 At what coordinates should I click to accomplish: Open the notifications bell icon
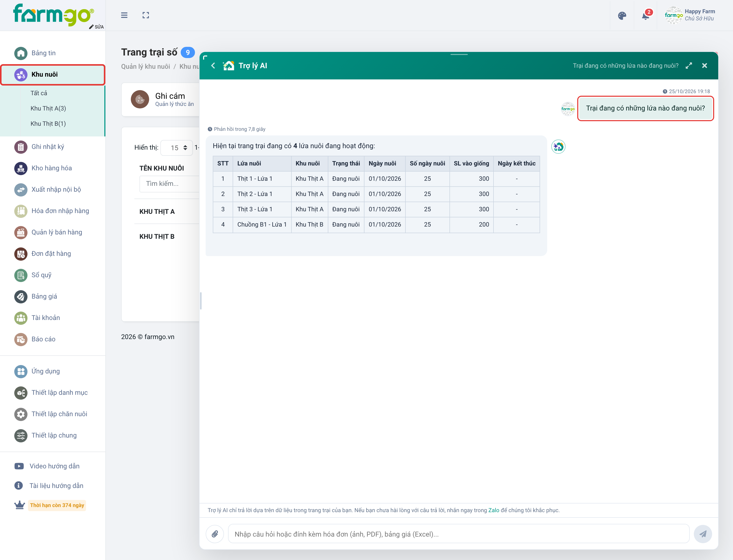(646, 16)
